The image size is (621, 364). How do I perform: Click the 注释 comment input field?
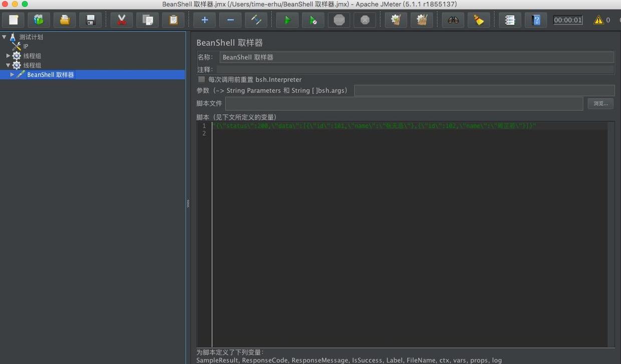(x=415, y=70)
